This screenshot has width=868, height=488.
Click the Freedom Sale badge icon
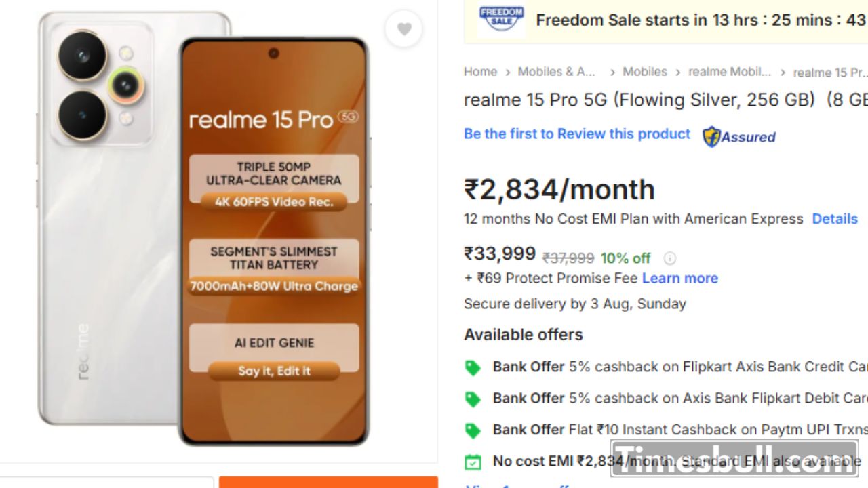click(501, 18)
